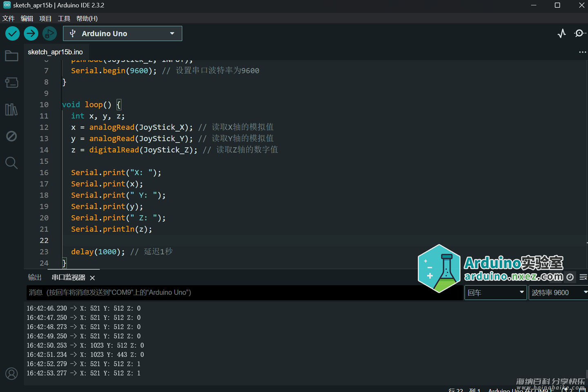
Task: Close the Arduino IDE window
Action: (581, 5)
